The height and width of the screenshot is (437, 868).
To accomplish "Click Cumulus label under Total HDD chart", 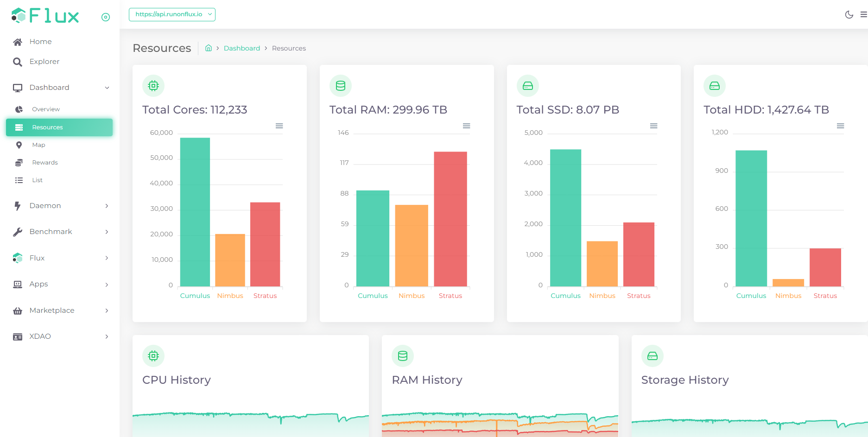I will click(751, 296).
